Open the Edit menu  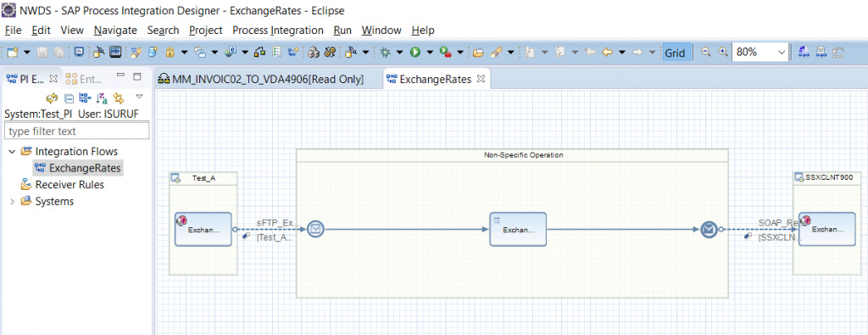coord(41,30)
